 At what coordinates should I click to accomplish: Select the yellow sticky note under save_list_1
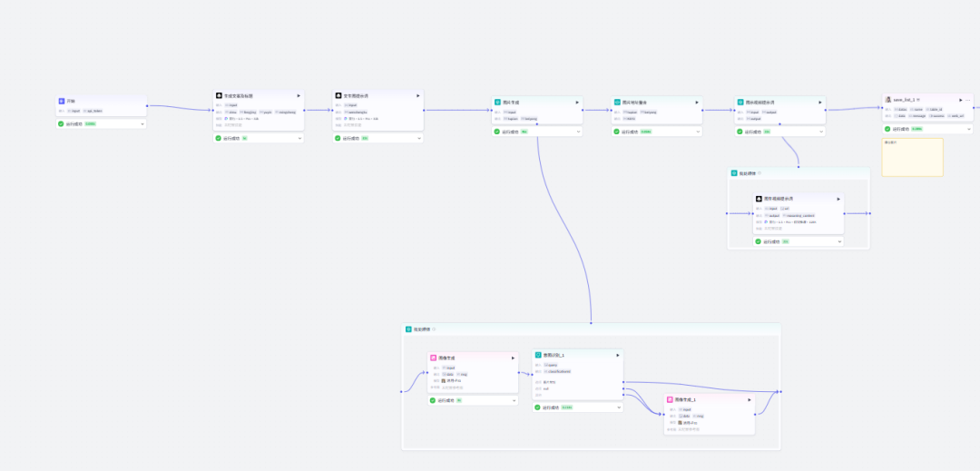[913, 157]
